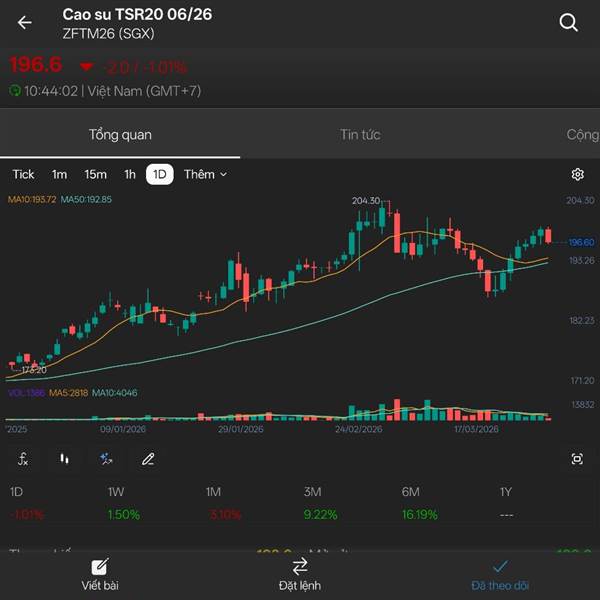
Task: Open the Tổng quan tab
Action: pos(120,135)
